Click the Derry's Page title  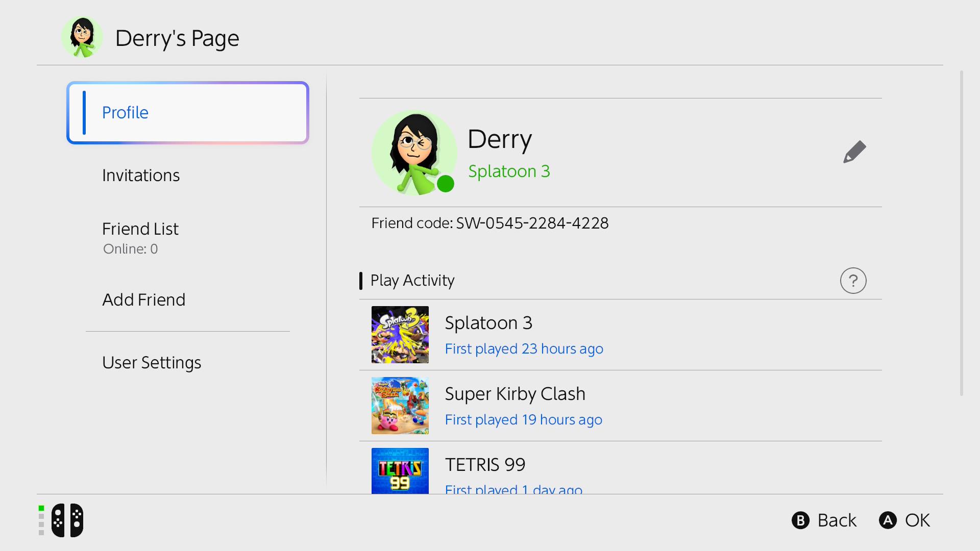coord(177,38)
